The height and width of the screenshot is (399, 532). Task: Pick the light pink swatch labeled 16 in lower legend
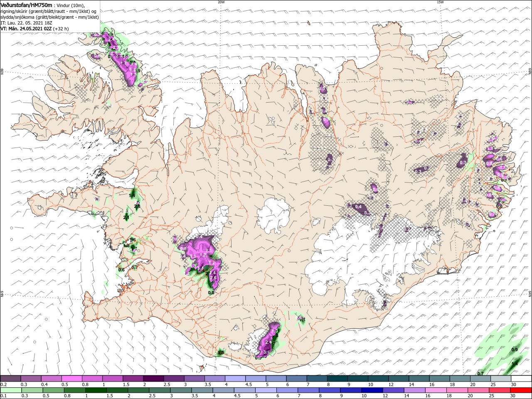tap(436, 390)
